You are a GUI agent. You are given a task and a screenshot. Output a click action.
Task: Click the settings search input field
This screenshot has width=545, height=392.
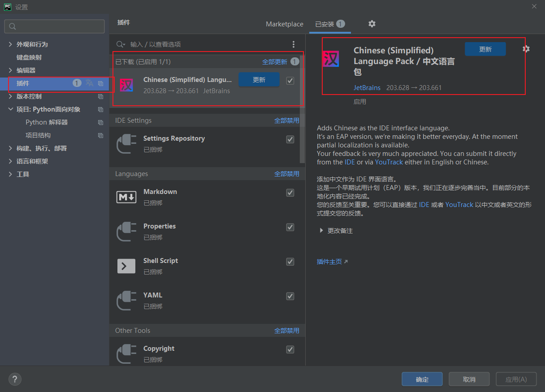pyautogui.click(x=54, y=26)
